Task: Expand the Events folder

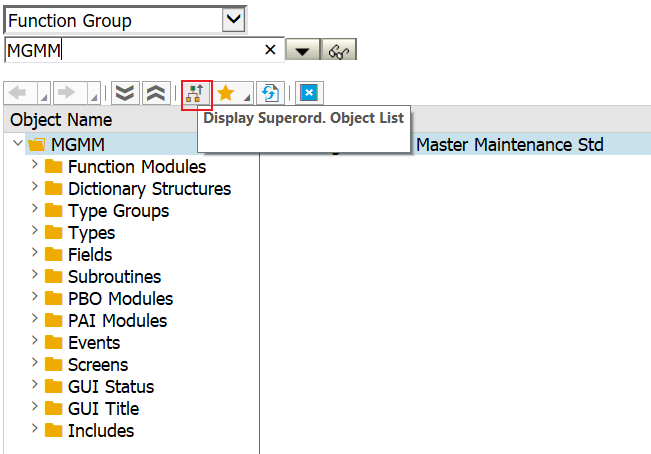Action: click(x=35, y=341)
